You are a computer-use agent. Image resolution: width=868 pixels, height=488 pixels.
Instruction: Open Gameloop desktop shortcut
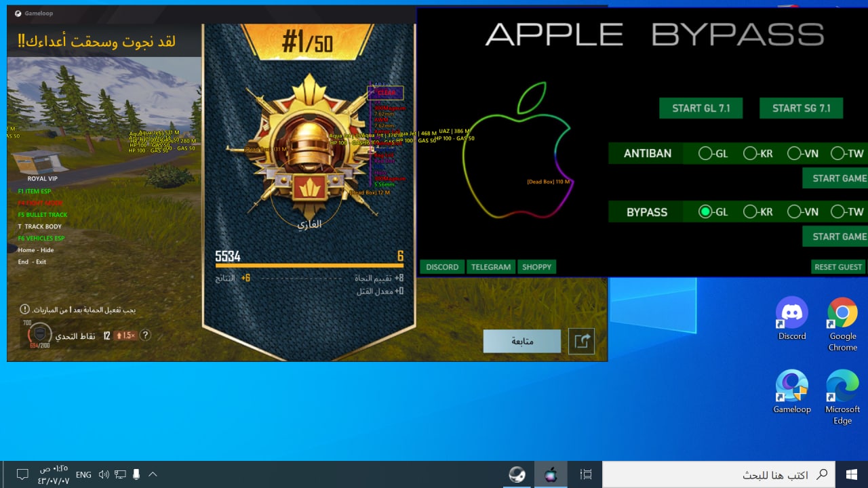click(x=792, y=392)
